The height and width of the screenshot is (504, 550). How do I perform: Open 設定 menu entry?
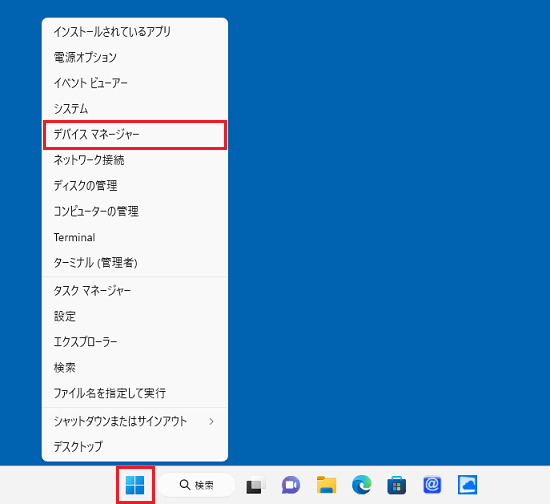[x=135, y=316]
